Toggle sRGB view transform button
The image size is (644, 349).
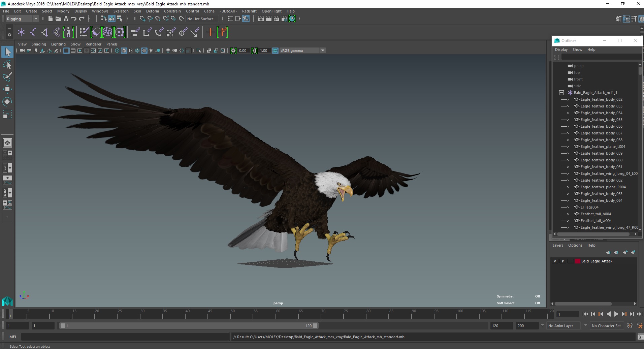275,51
